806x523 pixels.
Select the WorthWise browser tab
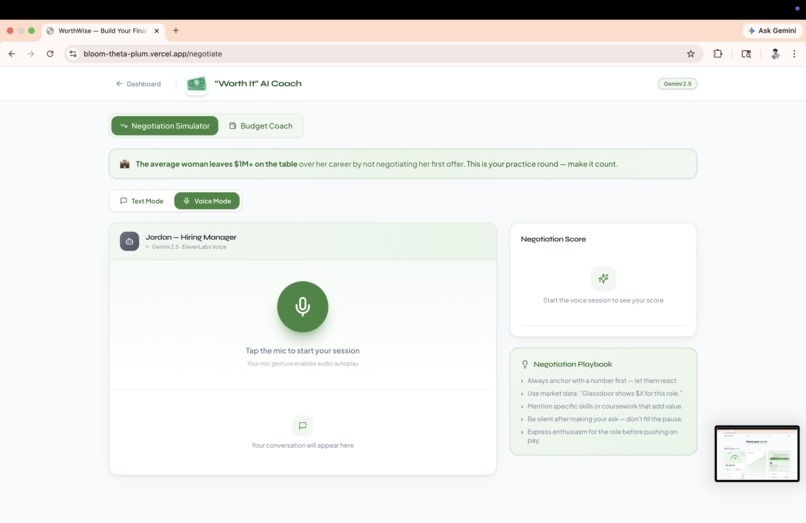click(103, 31)
